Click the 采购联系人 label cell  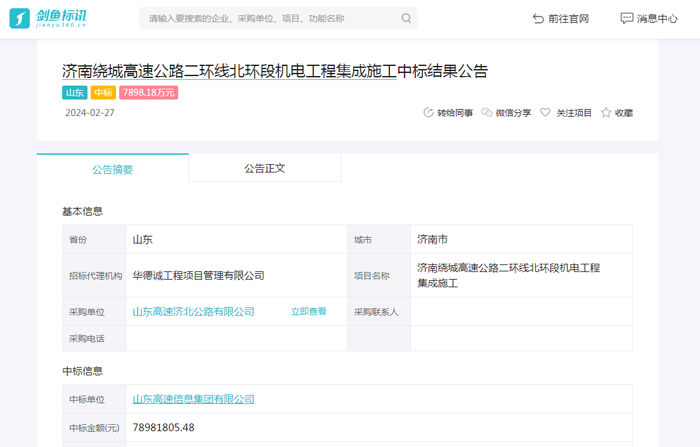[379, 312]
